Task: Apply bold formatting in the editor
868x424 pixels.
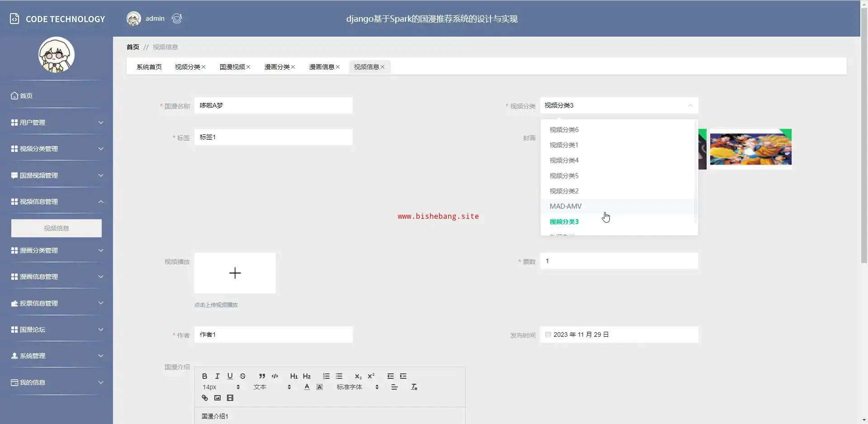Action: [205, 376]
